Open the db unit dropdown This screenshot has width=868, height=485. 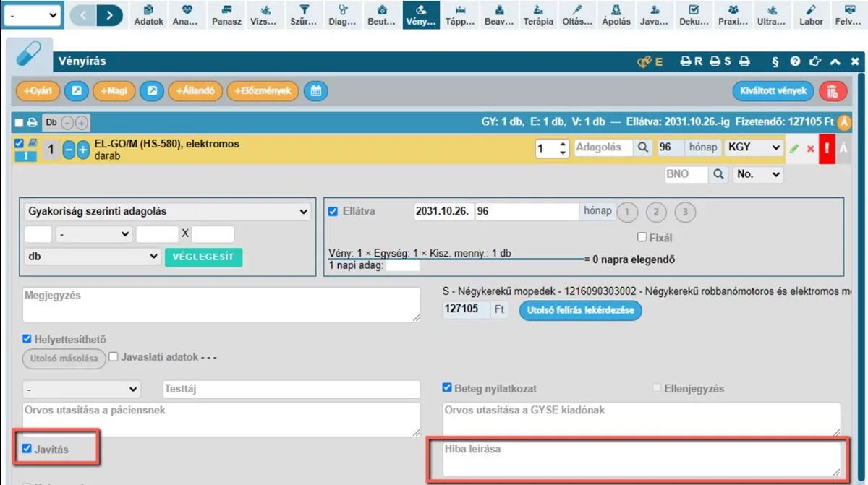click(x=93, y=257)
